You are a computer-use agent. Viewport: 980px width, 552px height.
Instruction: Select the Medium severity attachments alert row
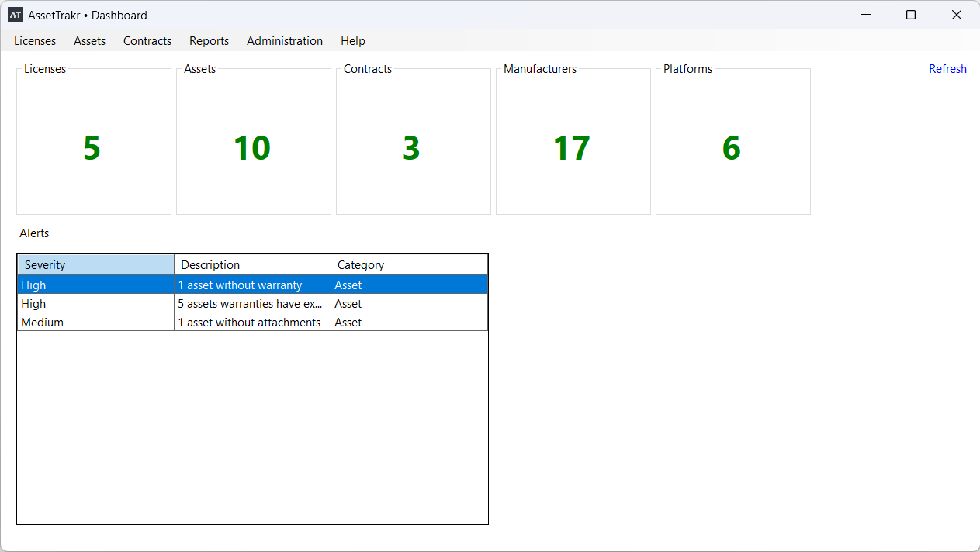tap(249, 323)
